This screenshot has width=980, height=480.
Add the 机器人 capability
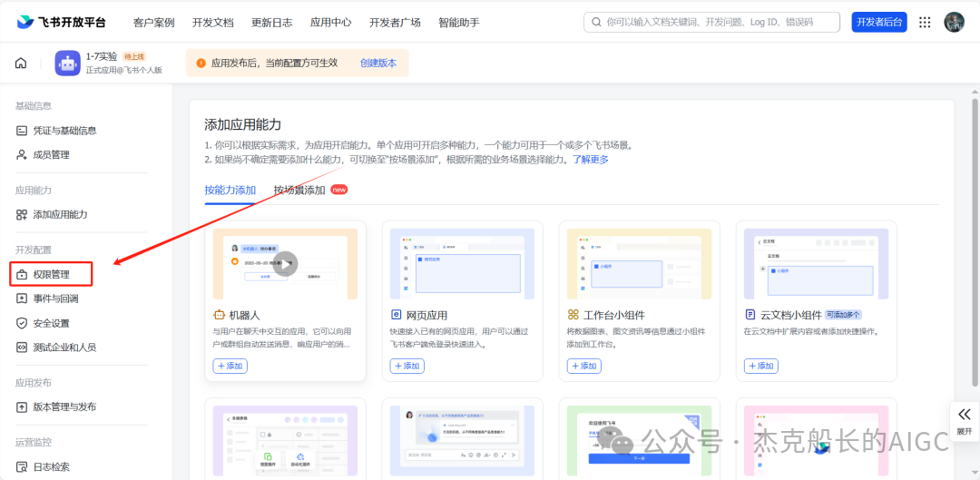click(x=230, y=366)
